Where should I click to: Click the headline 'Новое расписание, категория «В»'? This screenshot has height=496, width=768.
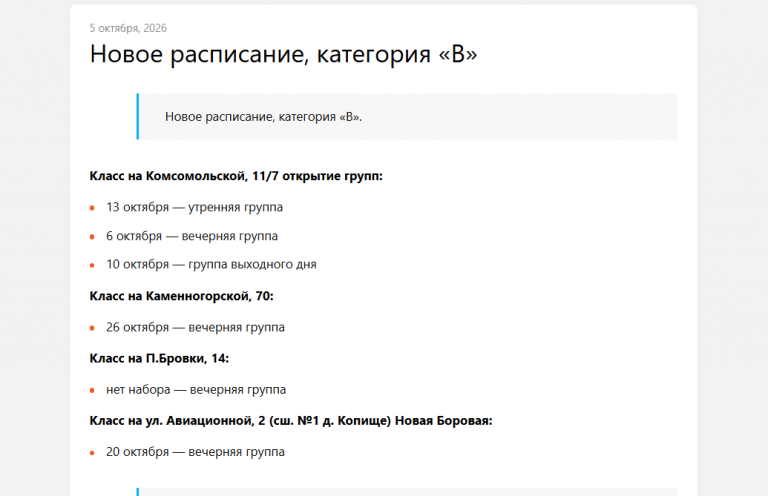283,53
